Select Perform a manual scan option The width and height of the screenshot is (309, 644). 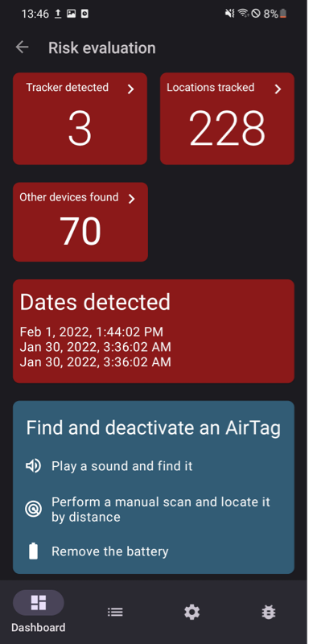click(x=161, y=510)
